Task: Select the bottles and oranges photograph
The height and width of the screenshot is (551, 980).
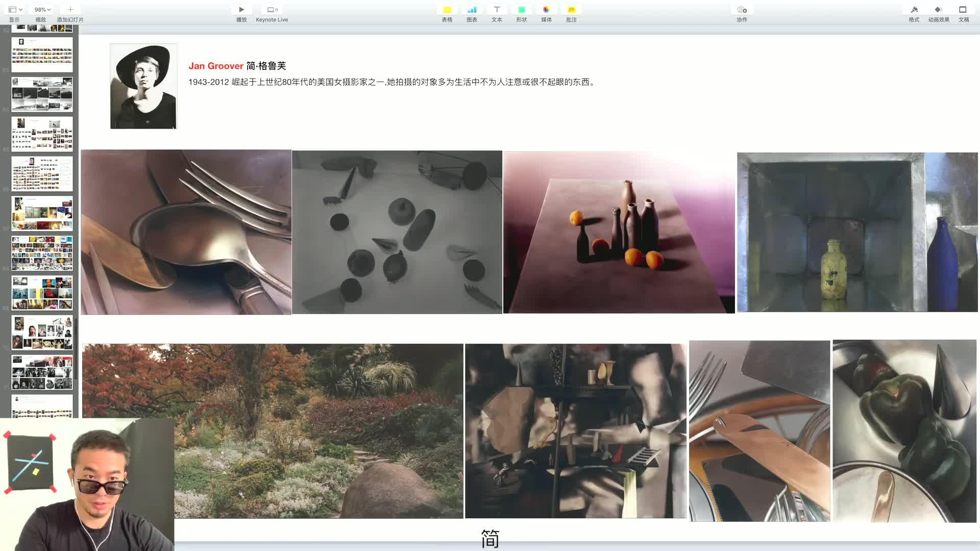Action: [x=619, y=232]
